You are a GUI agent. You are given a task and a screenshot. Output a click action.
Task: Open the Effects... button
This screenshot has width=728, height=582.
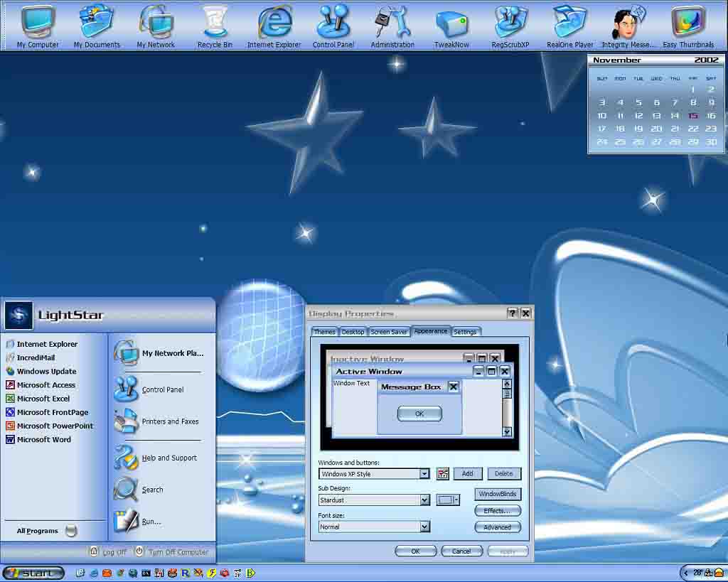point(498,510)
